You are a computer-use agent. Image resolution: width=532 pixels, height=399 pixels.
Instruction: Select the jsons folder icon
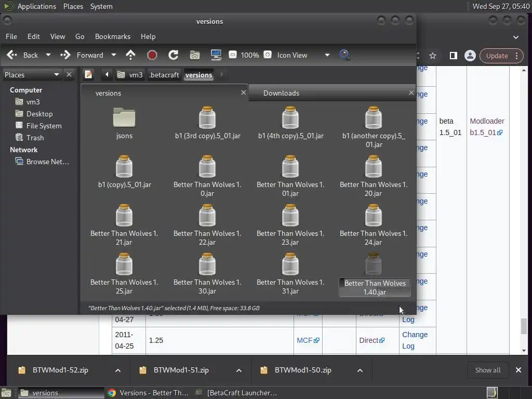point(124,118)
